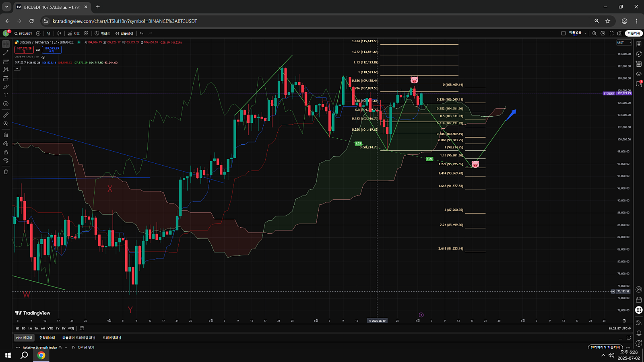
Task: Click the redo arrow
Action: [150, 33]
